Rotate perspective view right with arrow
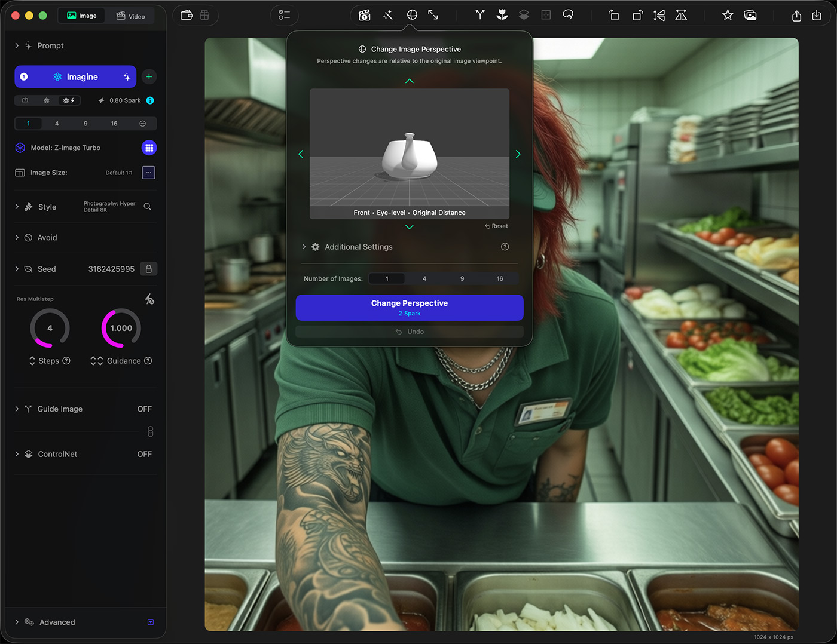 pos(518,154)
